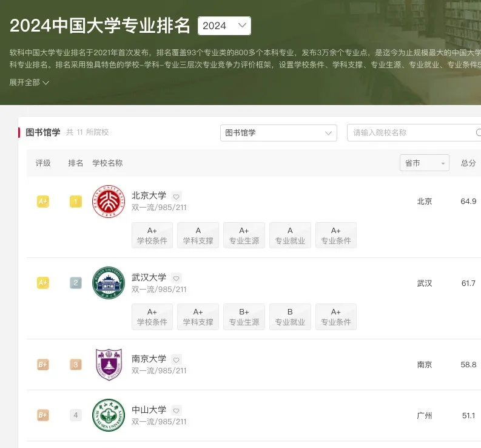Click the 图书馆学 section title
This screenshot has width=481, height=448.
(43, 132)
